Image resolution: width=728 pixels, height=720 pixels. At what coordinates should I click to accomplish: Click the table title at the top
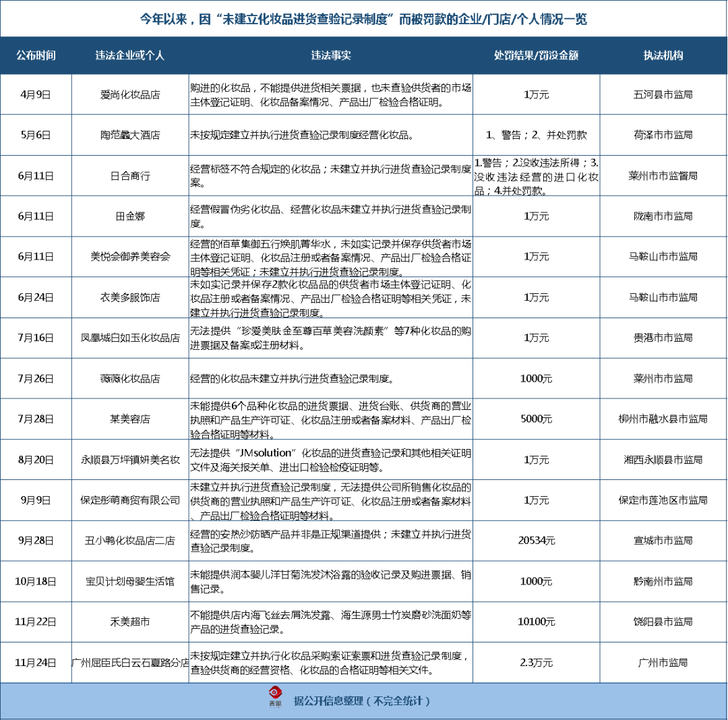[x=363, y=19]
